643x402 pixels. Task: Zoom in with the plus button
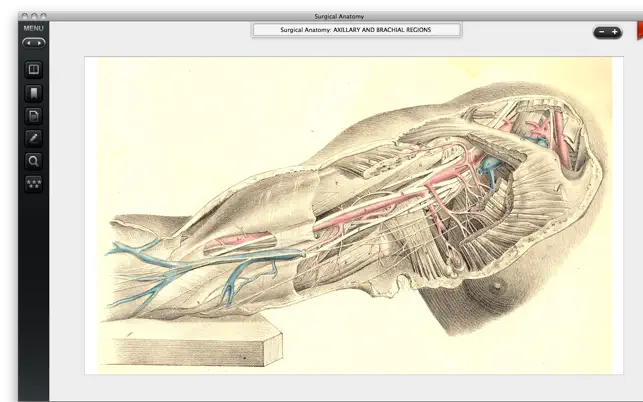point(614,32)
